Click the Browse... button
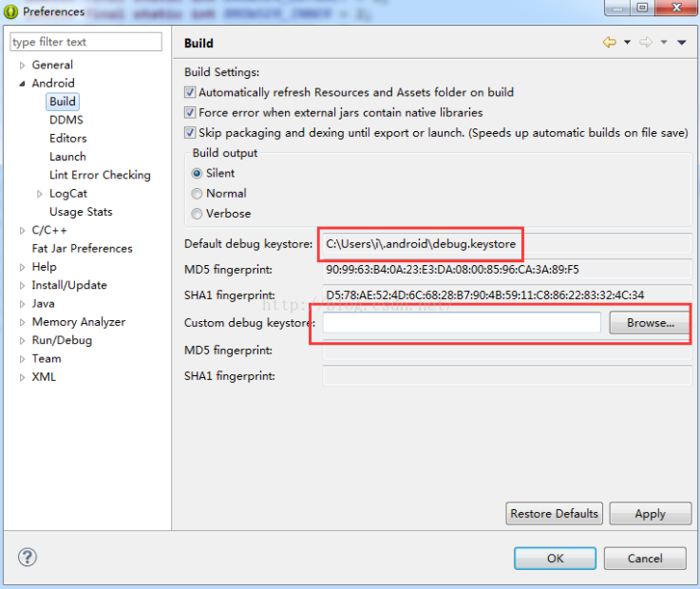700x589 pixels. coord(650,323)
